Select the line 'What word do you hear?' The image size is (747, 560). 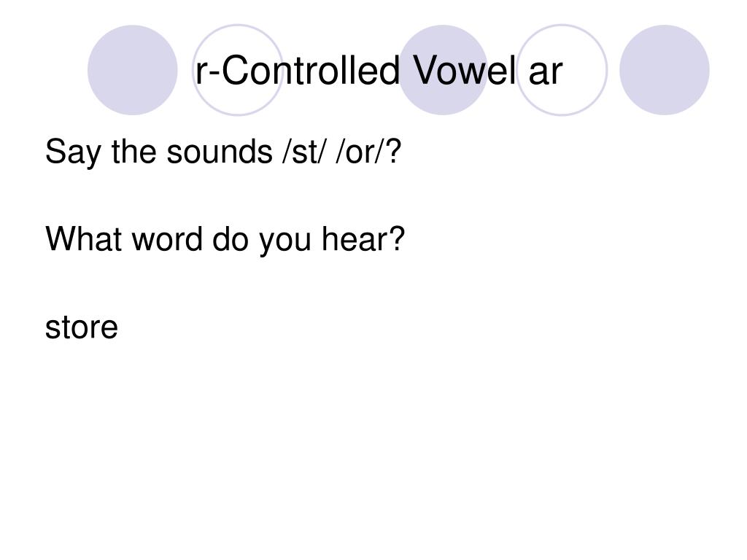(225, 240)
